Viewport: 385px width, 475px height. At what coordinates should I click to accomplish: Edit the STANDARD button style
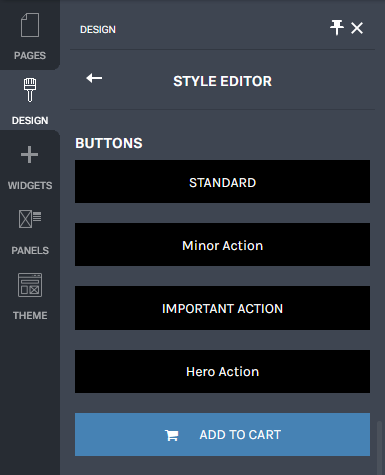(222, 181)
